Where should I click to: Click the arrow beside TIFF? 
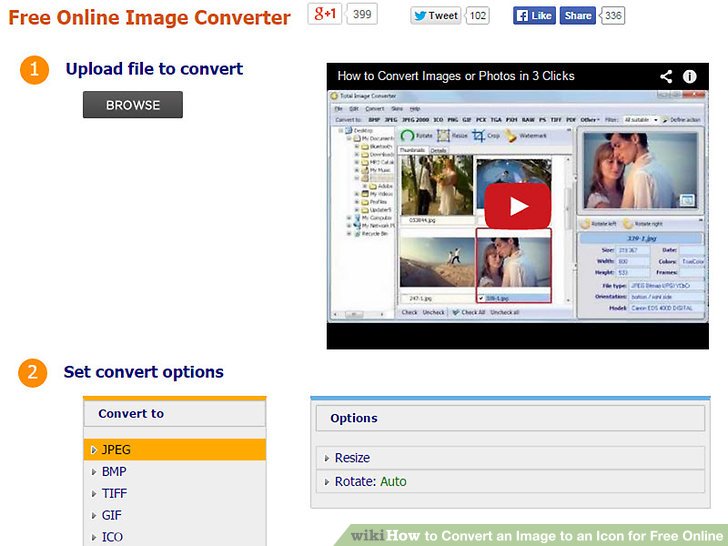pos(94,494)
